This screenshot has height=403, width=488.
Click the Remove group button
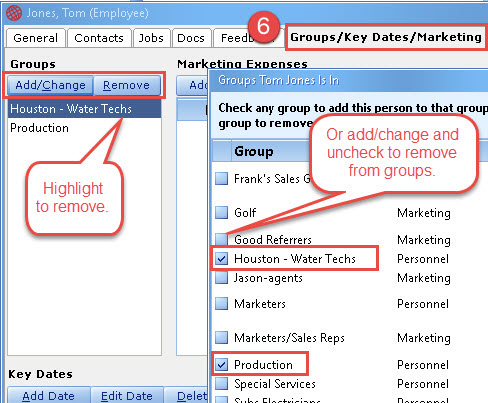[127, 85]
